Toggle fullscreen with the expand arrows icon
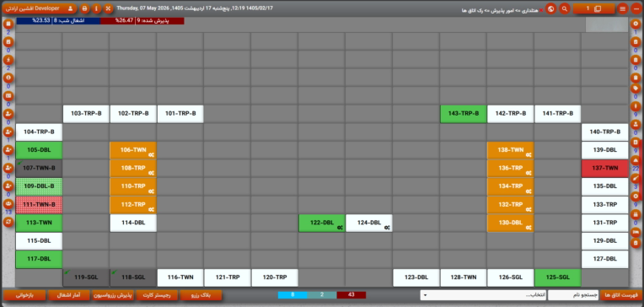Image resolution: width=644 pixels, height=307 pixels. [x=108, y=8]
